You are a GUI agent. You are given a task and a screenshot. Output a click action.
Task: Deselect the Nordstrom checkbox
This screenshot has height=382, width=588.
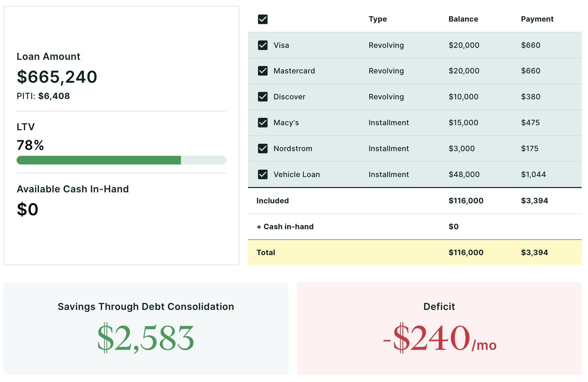coord(263,148)
